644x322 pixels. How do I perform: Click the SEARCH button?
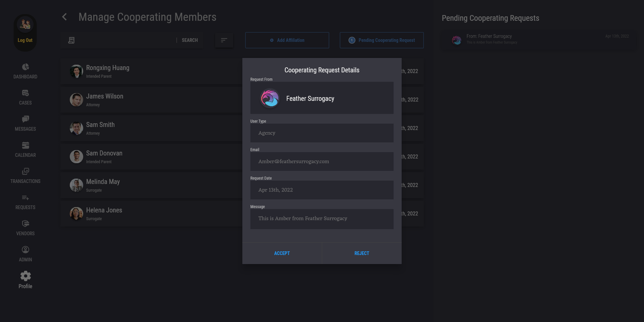pos(190,40)
